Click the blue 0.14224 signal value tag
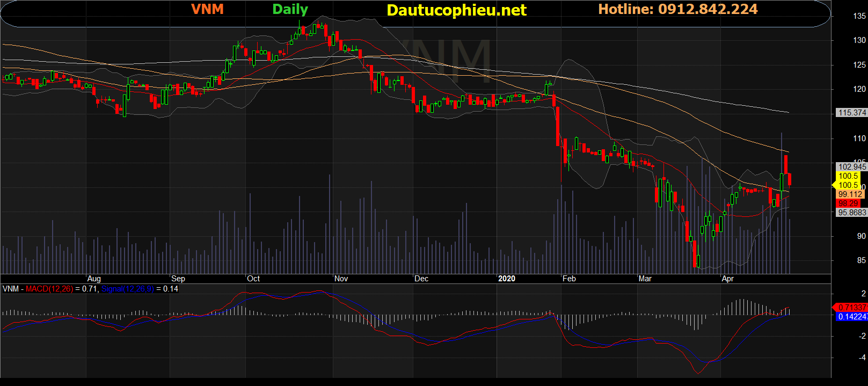868x386 pixels. pyautogui.click(x=852, y=317)
